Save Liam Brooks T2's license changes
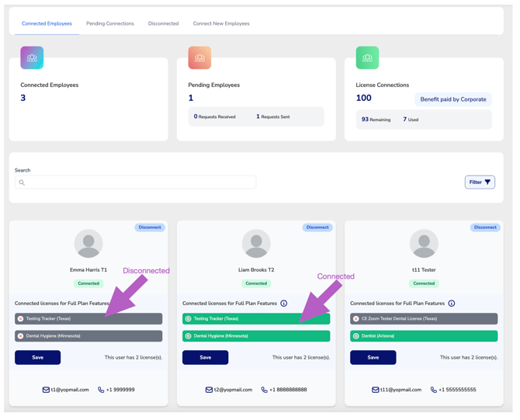 205,357
